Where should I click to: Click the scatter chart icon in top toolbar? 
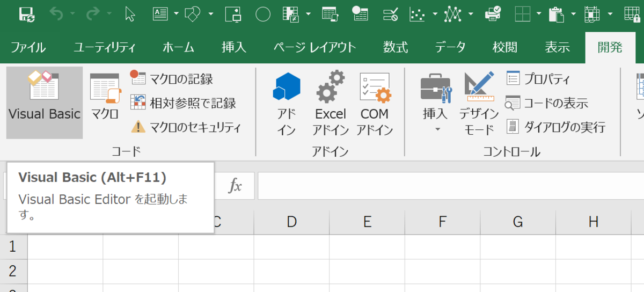(x=417, y=14)
